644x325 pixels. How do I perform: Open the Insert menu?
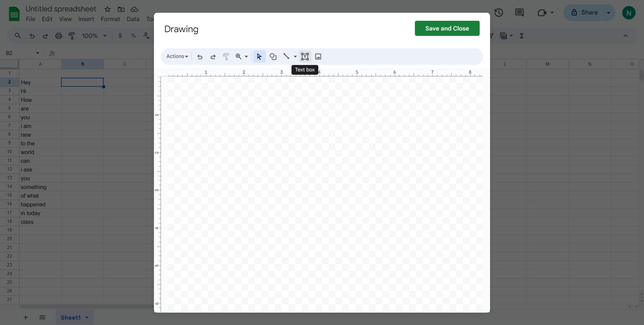(x=86, y=19)
